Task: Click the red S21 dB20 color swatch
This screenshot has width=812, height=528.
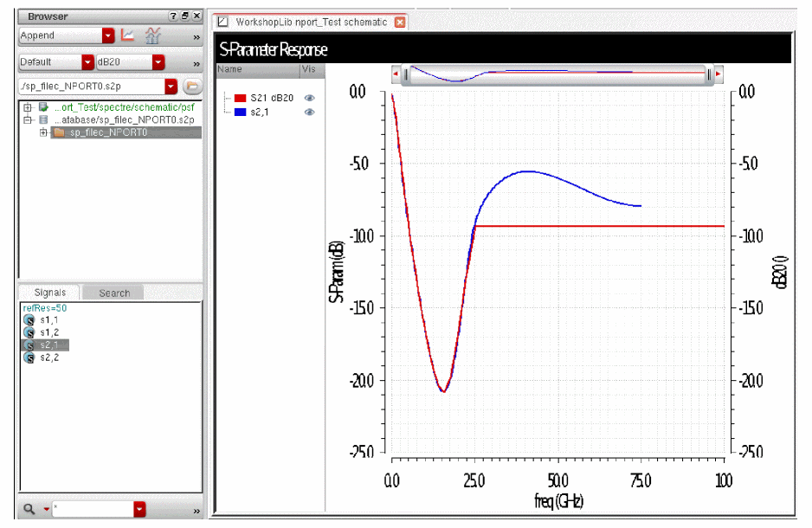Action: [241, 99]
